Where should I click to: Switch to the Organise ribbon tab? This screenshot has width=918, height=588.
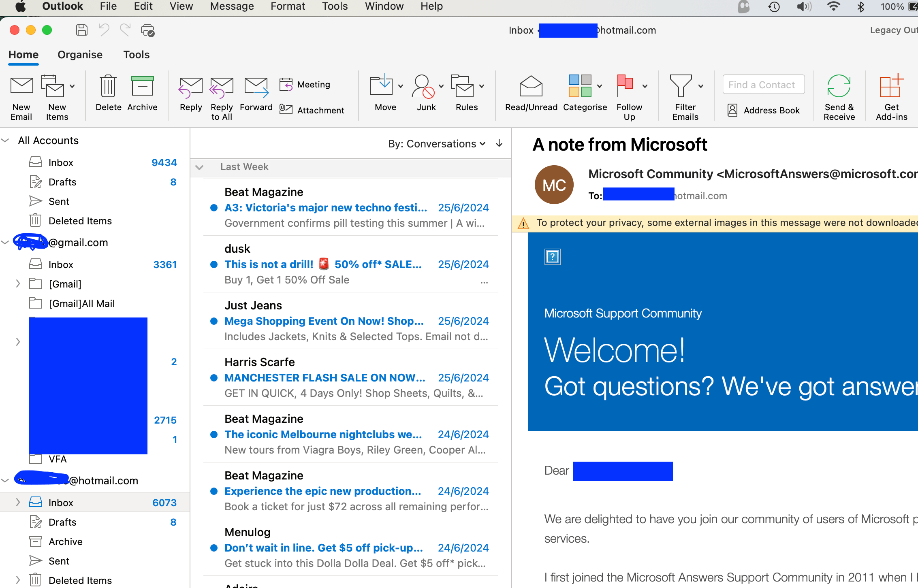(x=80, y=55)
